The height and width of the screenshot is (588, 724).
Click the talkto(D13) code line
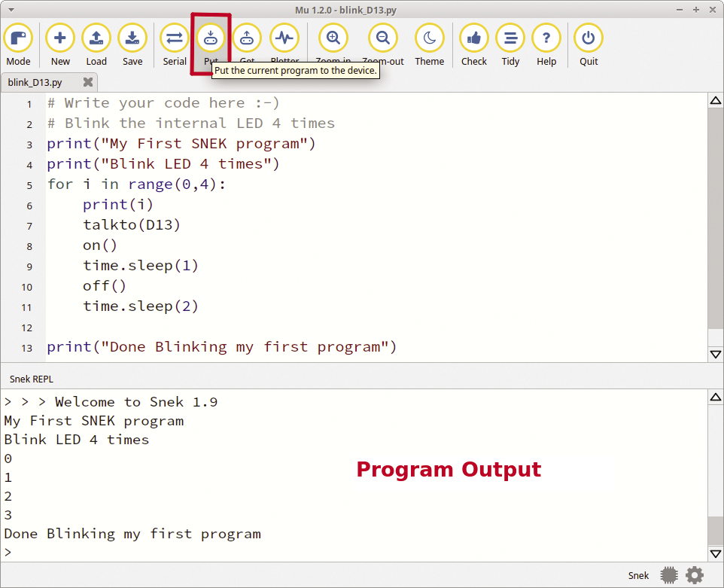132,225
